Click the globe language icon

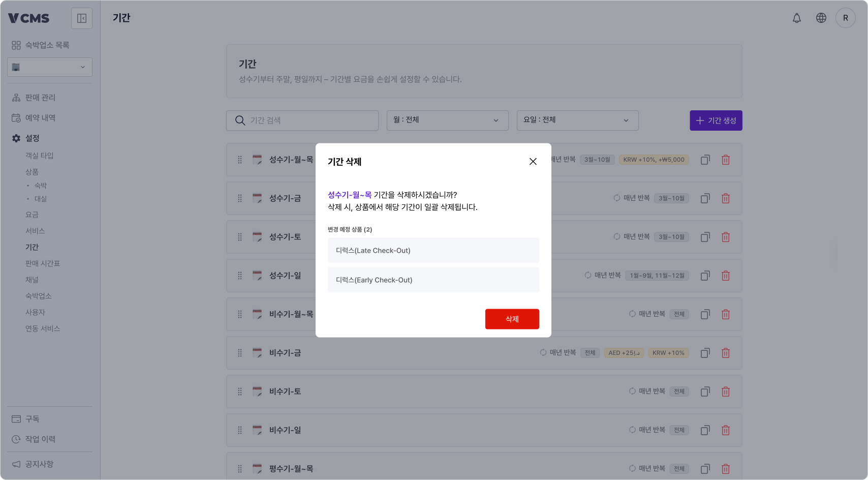[x=821, y=18]
